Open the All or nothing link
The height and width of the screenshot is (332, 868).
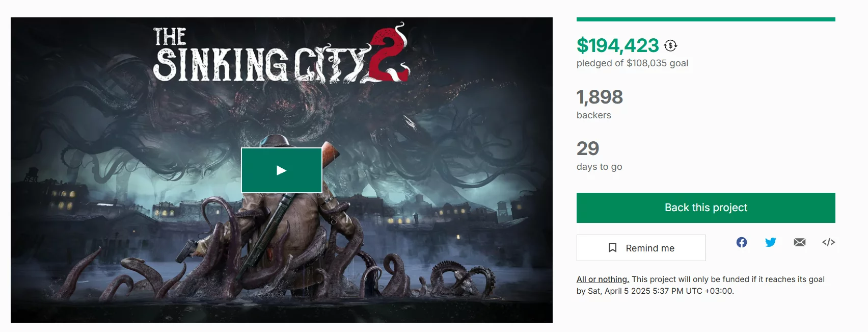coord(603,279)
